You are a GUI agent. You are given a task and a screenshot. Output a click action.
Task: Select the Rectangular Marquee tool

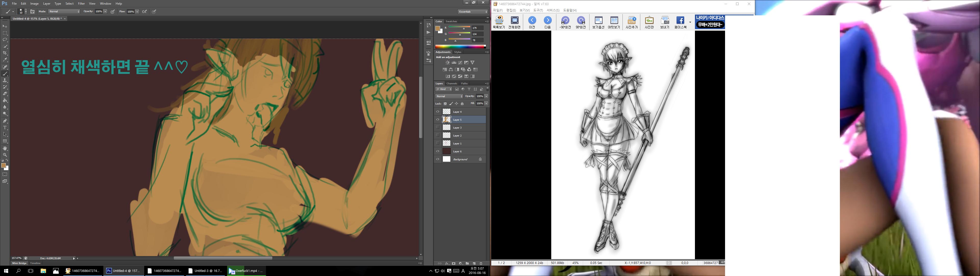click(x=5, y=33)
